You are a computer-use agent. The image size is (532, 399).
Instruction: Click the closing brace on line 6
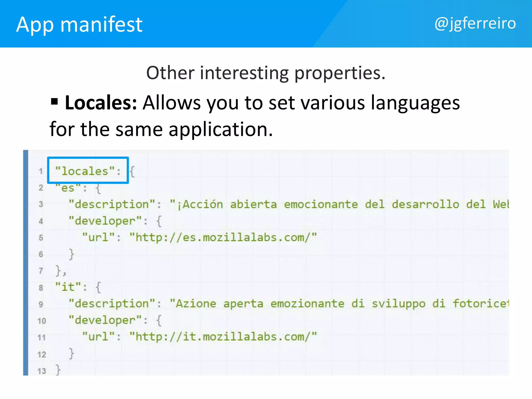pos(71,254)
